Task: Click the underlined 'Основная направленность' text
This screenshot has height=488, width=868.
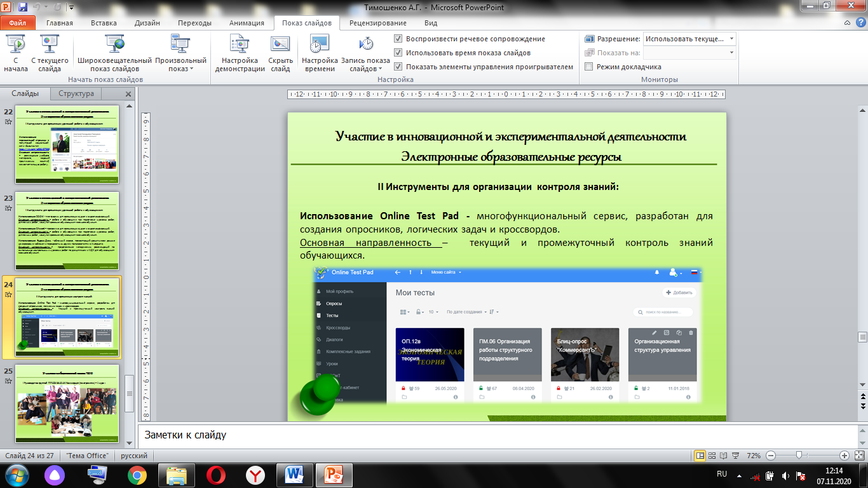Action: pos(370,243)
